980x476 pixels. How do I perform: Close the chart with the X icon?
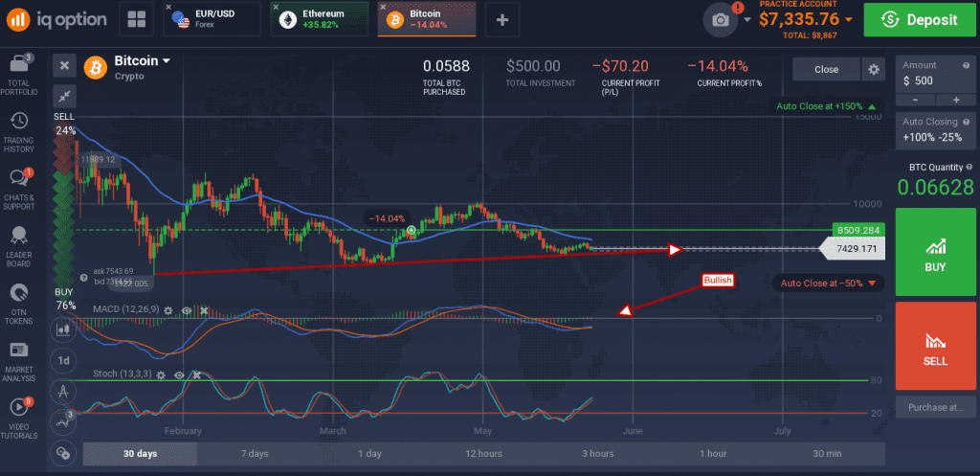(x=64, y=65)
